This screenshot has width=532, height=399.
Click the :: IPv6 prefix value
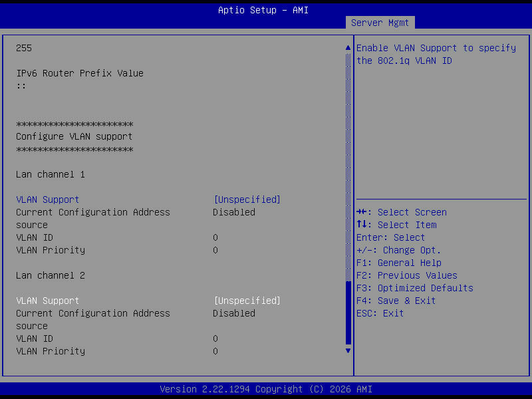pos(21,86)
